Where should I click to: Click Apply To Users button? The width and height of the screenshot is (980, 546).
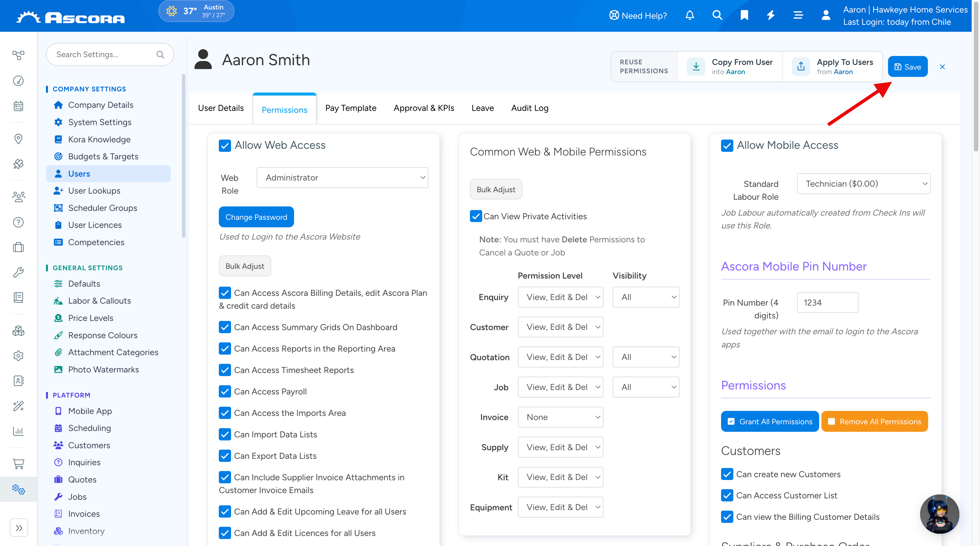coord(832,67)
